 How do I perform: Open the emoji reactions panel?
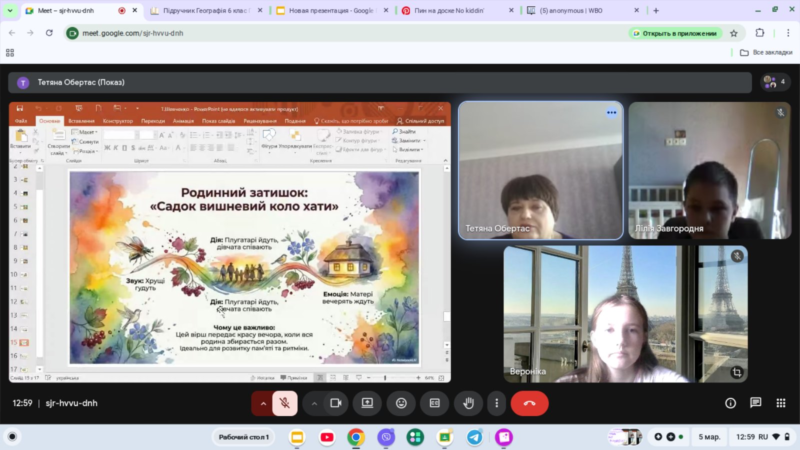point(401,403)
